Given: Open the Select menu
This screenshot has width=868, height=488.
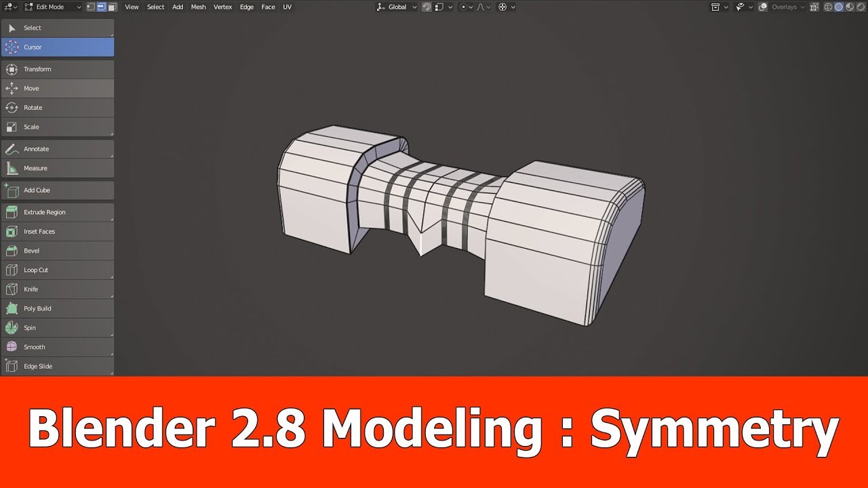Looking at the screenshot, I should pyautogui.click(x=156, y=7).
